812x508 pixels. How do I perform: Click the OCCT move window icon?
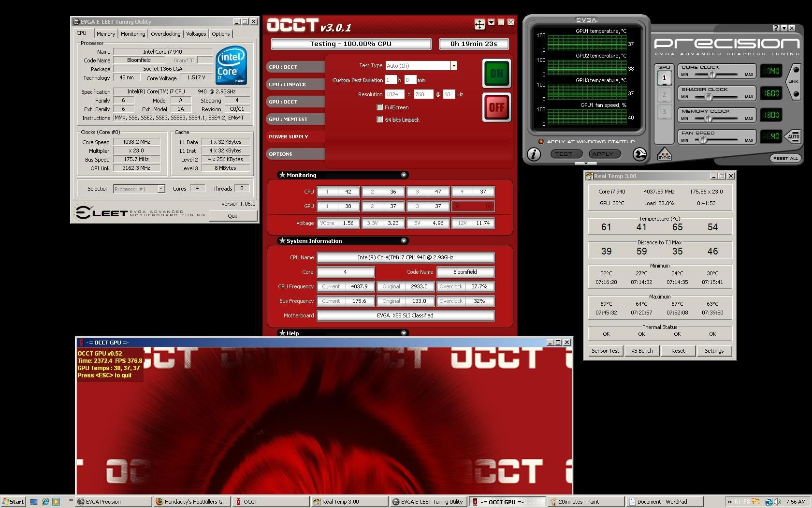[479, 24]
